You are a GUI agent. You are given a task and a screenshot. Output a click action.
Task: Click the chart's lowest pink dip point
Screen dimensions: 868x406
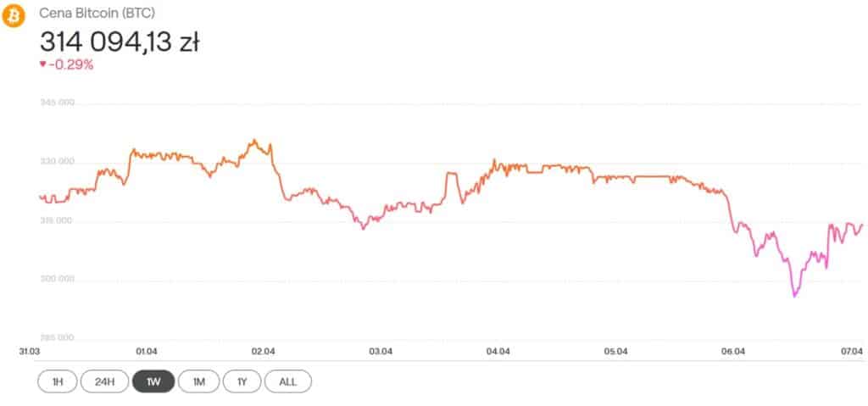[794, 296]
